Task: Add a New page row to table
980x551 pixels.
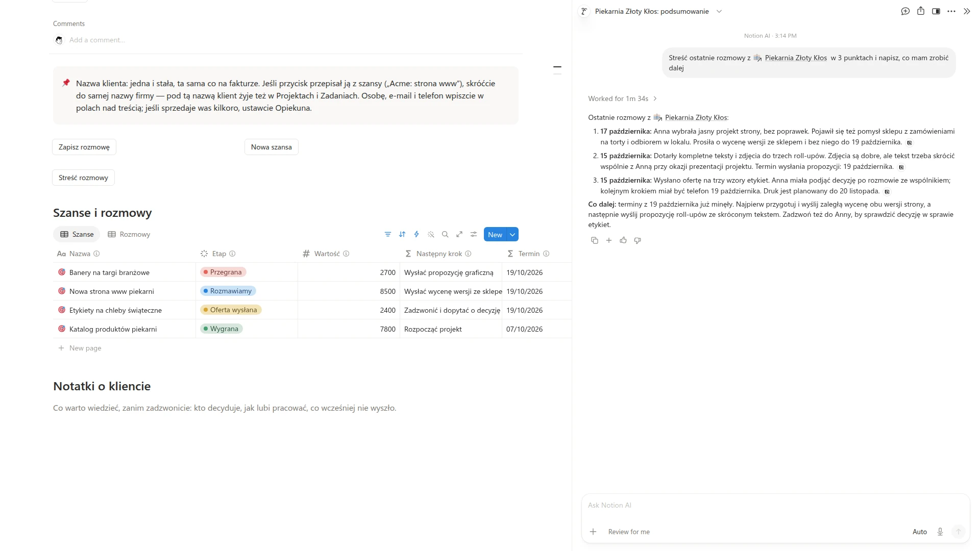Action: click(x=80, y=348)
